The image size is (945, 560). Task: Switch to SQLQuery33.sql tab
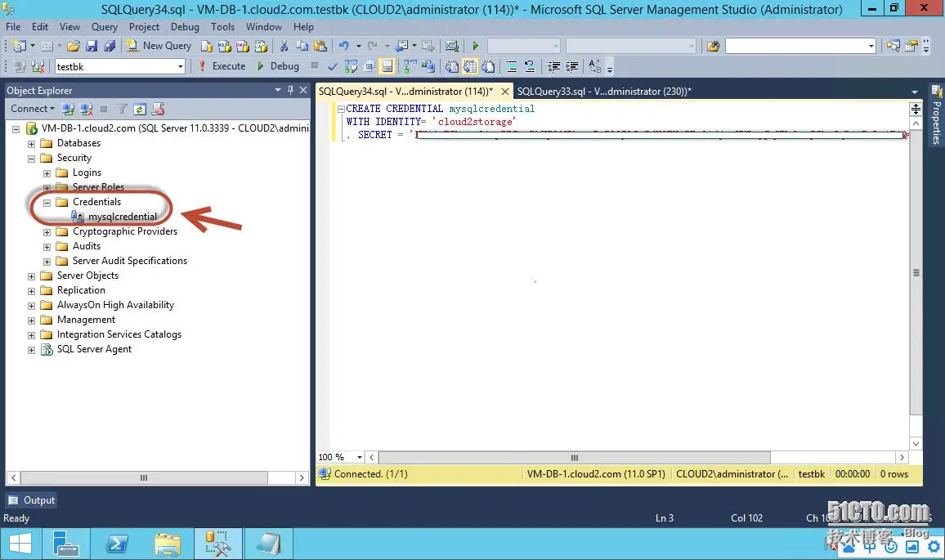604,91
